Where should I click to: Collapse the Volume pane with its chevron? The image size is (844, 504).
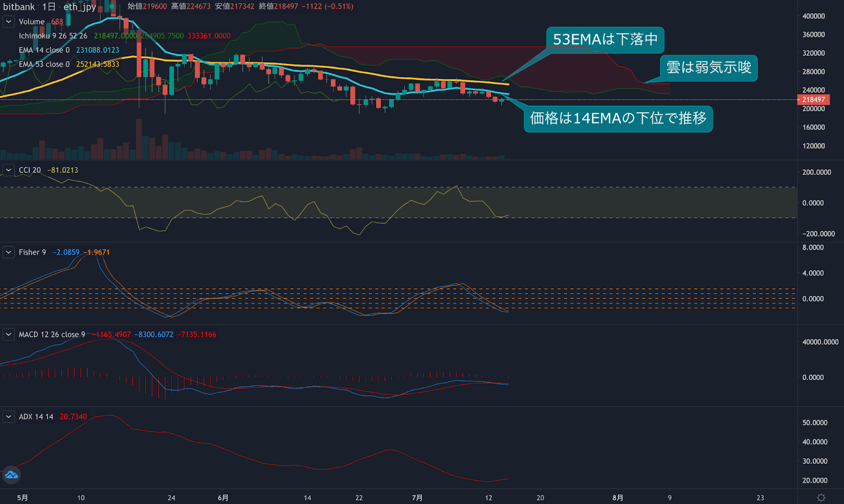click(8, 22)
